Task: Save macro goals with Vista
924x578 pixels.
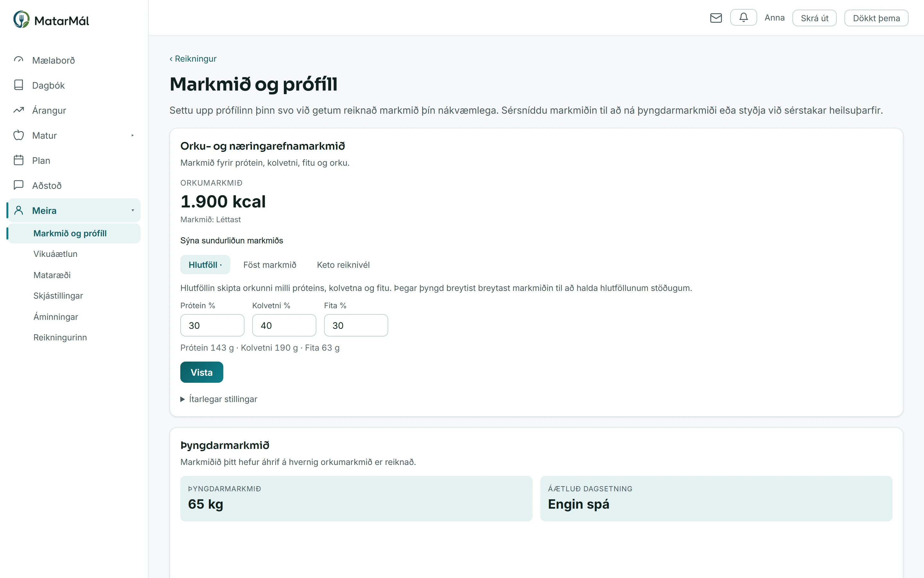Action: click(201, 372)
